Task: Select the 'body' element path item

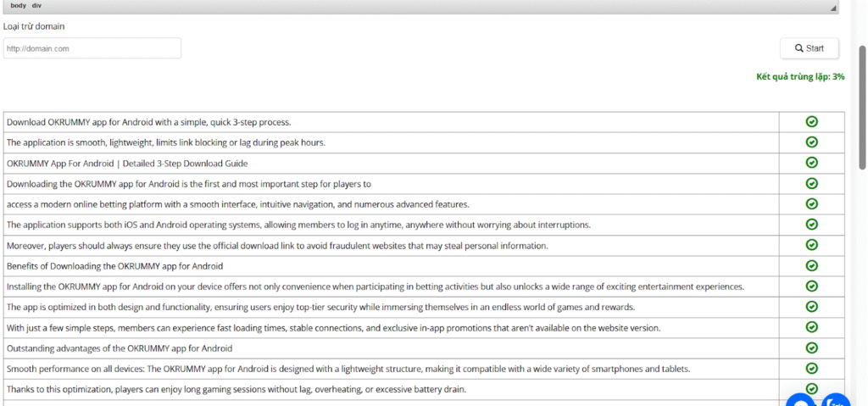Action: [18, 5]
